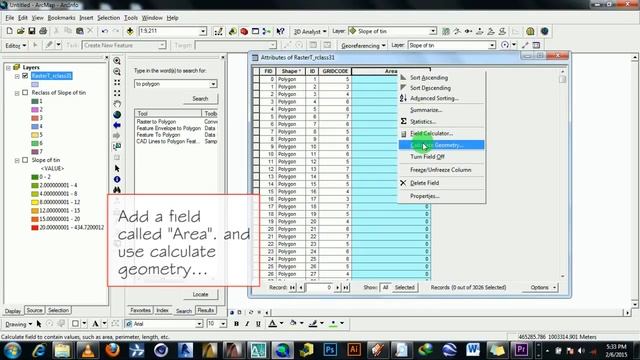This screenshot has height=360, width=640.
Task: Jump to last record in table
Action: pyautogui.click(x=346, y=287)
